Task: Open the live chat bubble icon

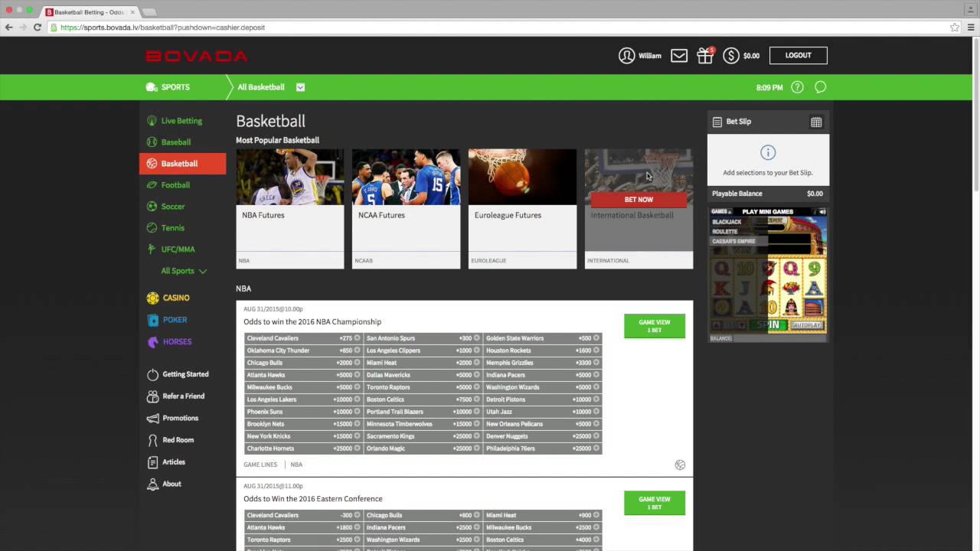Action: click(820, 87)
